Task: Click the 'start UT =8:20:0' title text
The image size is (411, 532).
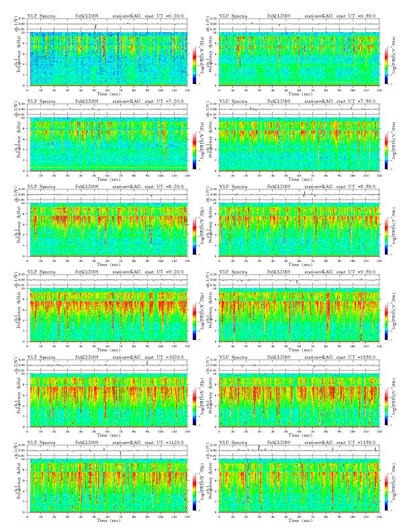Action: (x=164, y=187)
